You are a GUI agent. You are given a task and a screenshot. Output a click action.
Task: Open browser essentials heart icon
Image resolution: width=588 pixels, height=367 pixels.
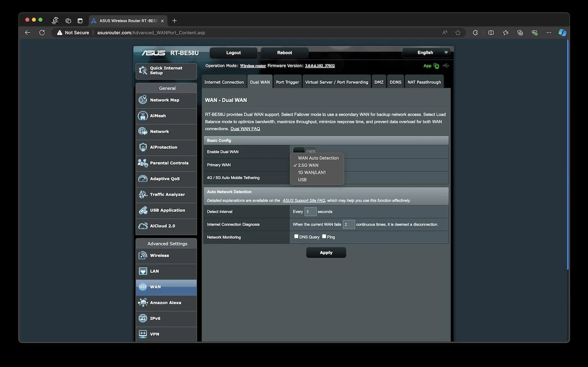tap(534, 32)
